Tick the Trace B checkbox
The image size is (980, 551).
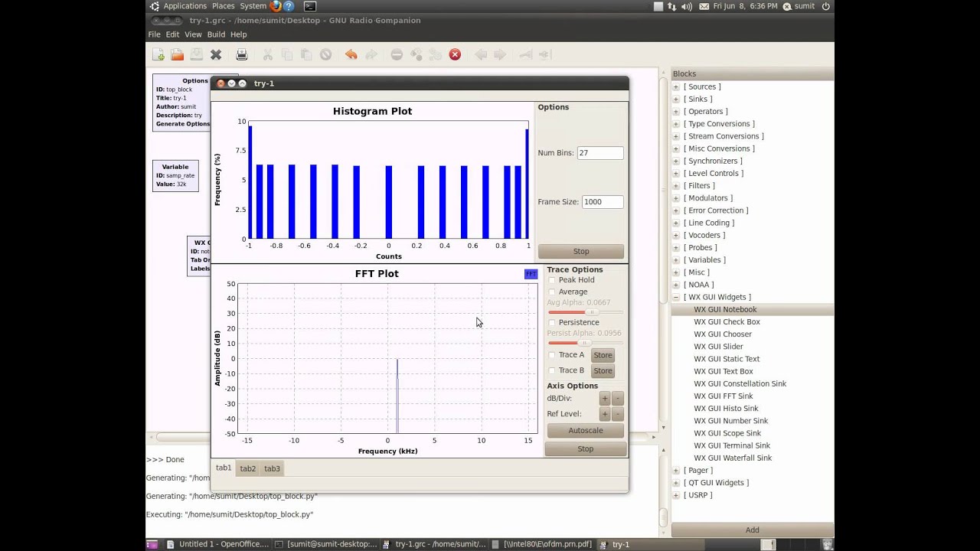click(552, 370)
